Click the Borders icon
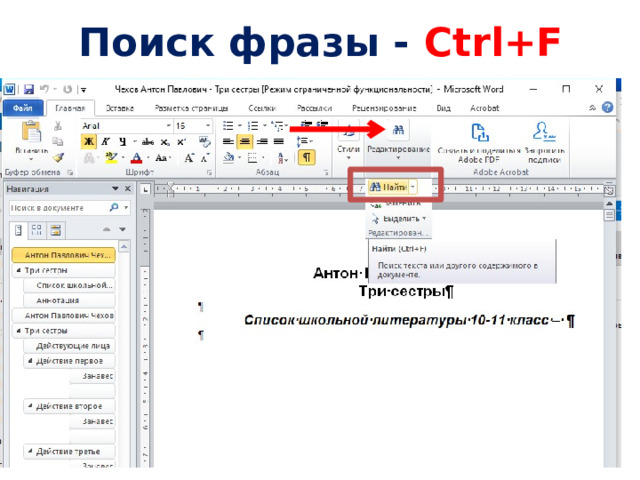This screenshot has width=640, height=480. tap(252, 158)
